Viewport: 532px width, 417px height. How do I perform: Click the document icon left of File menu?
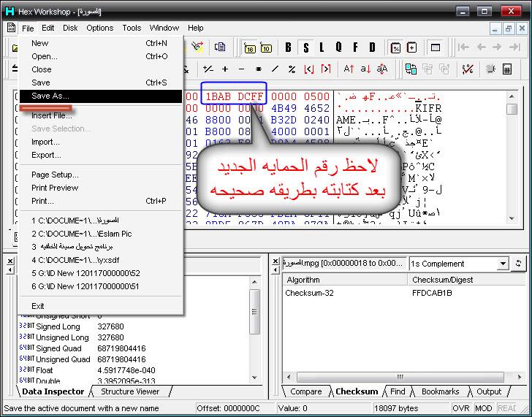(11, 28)
